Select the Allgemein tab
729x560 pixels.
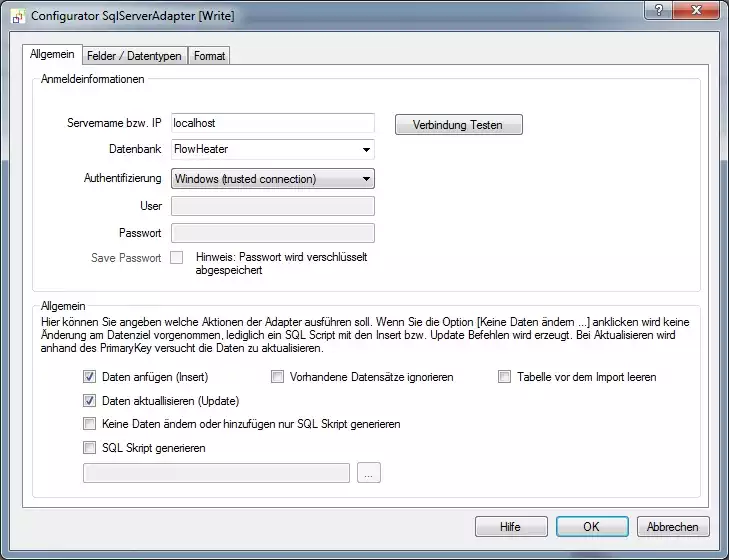click(52, 55)
